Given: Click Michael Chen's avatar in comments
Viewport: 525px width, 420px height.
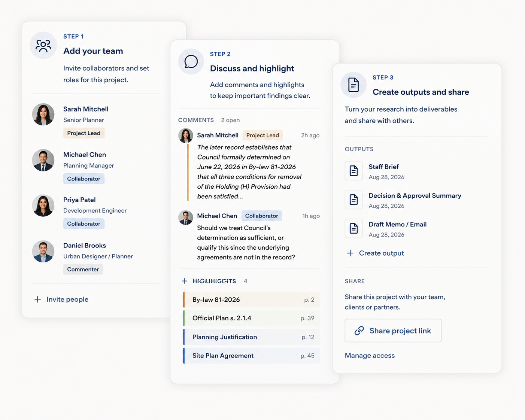Looking at the screenshot, I should click(186, 217).
